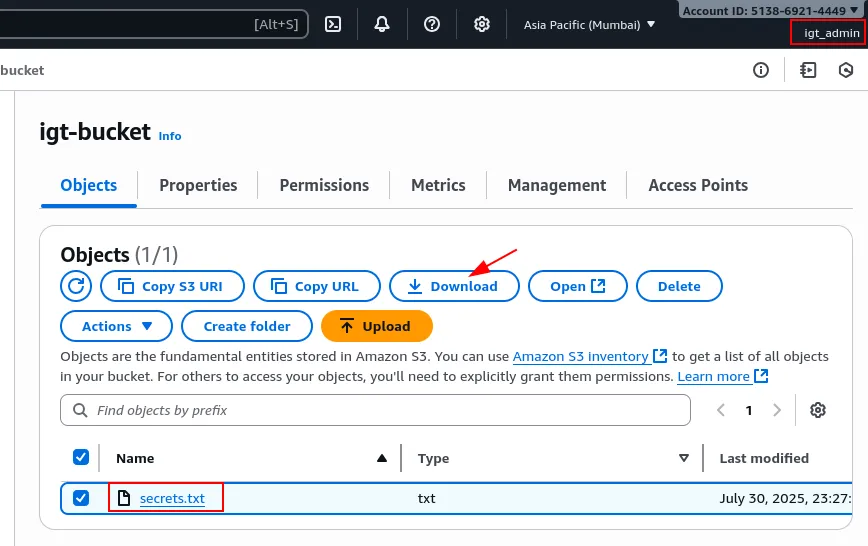Image resolution: width=868 pixels, height=546 pixels.
Task: Click the info circle icon near top right
Action: coord(761,70)
